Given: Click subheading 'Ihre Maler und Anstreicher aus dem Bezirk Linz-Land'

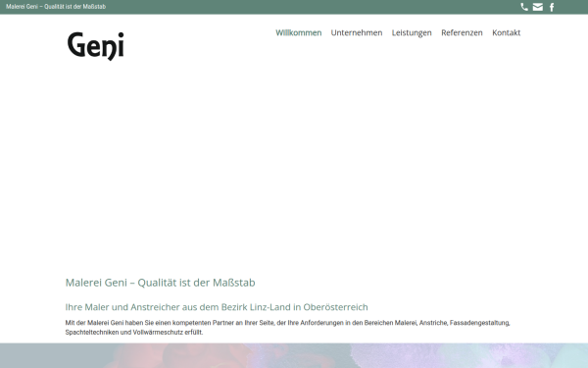Looking at the screenshot, I should point(176,307).
